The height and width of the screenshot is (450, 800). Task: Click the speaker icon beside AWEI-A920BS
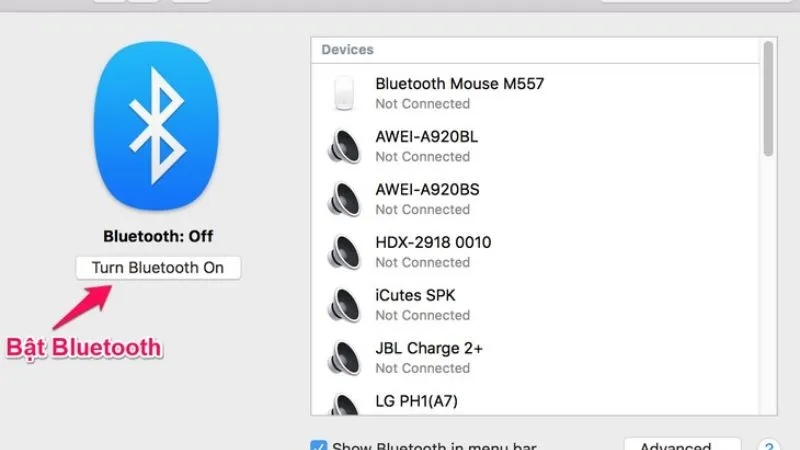(x=344, y=199)
